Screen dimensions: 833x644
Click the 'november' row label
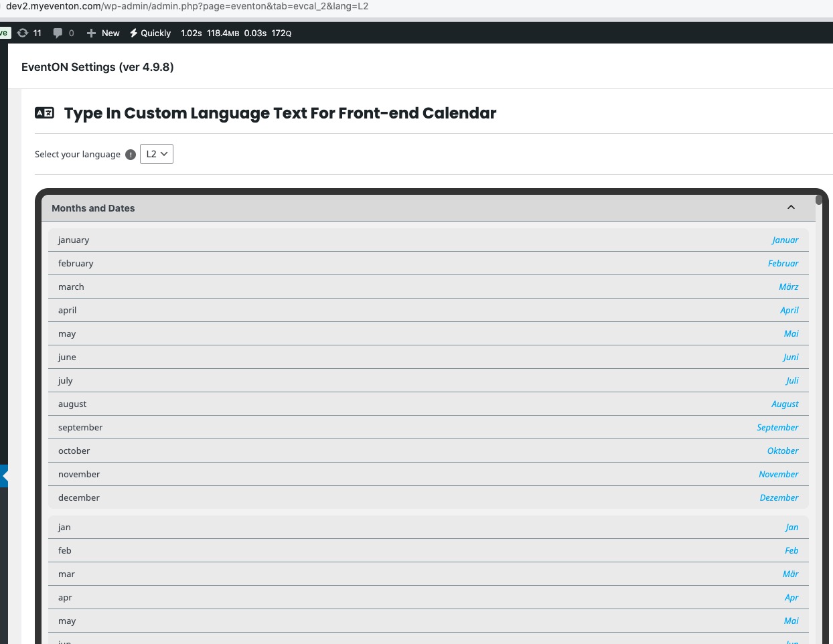point(79,474)
